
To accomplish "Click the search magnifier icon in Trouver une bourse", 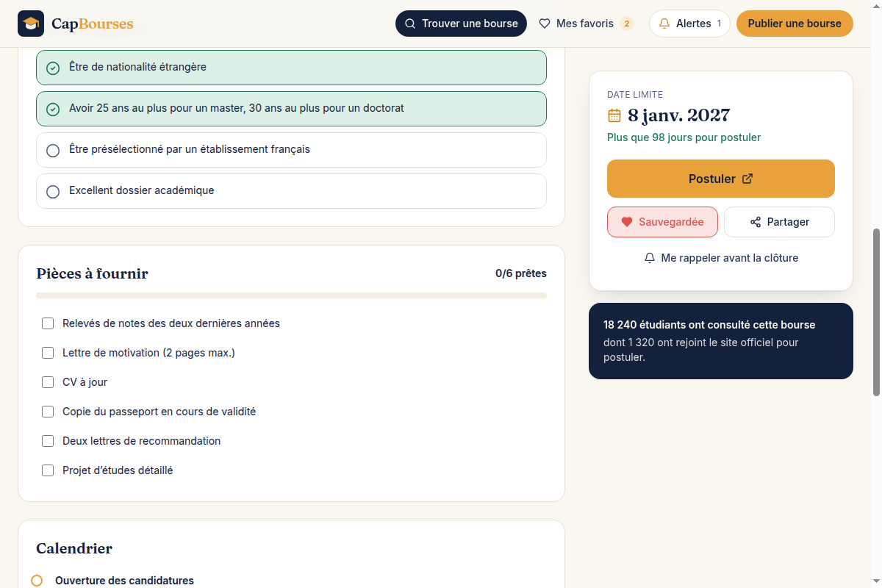I will pos(410,24).
